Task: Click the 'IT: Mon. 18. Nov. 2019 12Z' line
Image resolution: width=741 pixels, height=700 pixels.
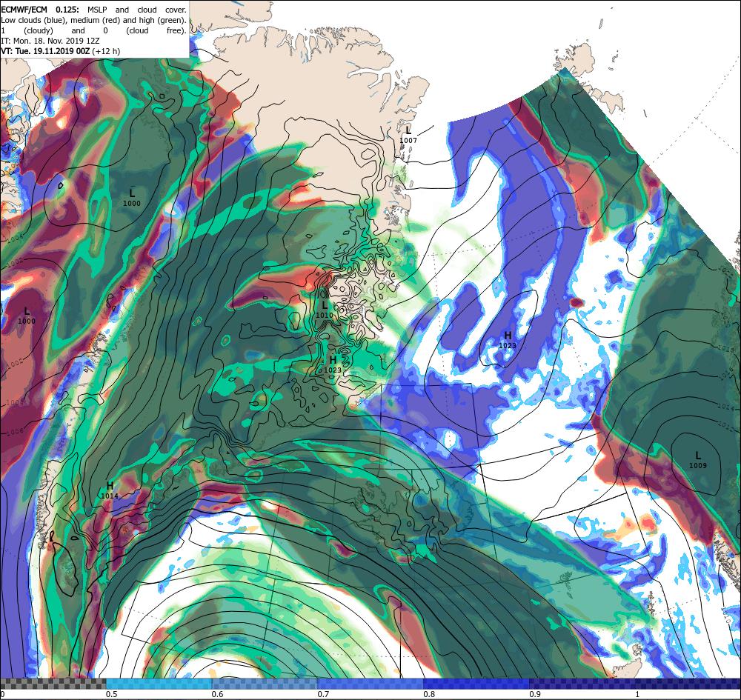Action: pos(50,41)
